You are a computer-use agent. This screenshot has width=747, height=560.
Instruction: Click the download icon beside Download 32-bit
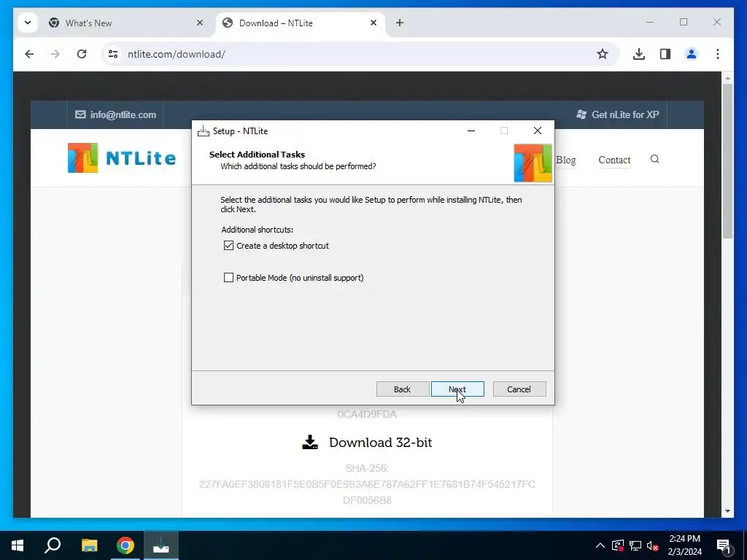310,443
